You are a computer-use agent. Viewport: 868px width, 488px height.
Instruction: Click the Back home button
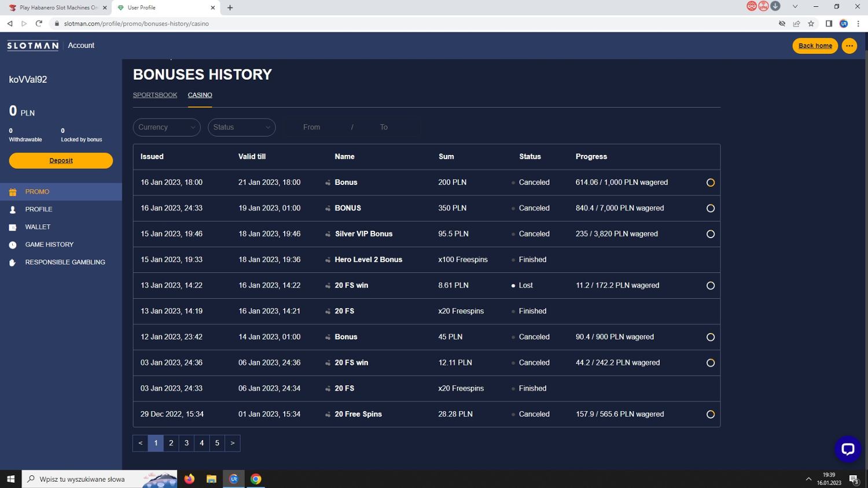point(815,46)
